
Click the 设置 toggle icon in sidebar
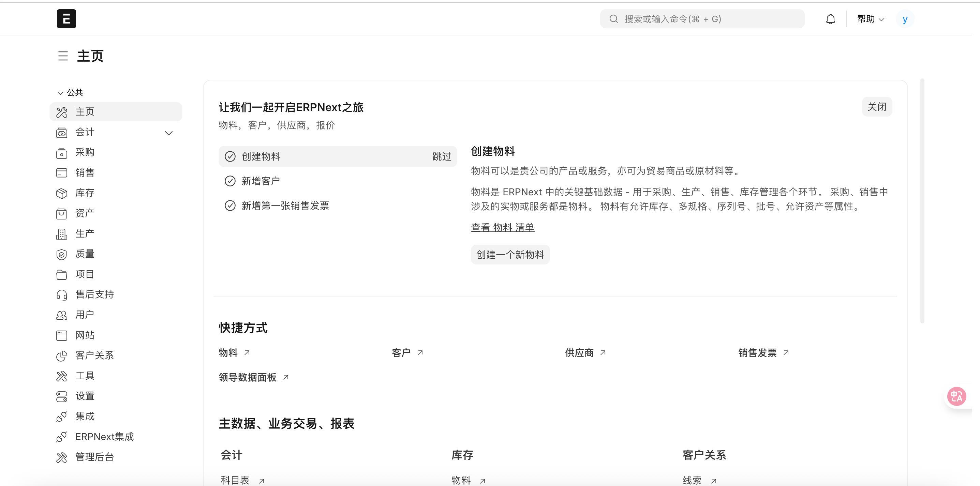(x=62, y=396)
